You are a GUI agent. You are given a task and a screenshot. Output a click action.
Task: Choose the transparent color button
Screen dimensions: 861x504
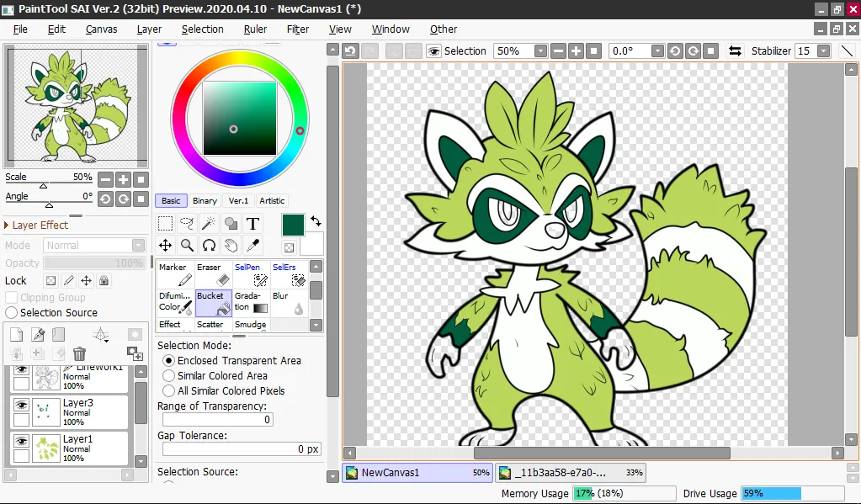click(x=289, y=247)
